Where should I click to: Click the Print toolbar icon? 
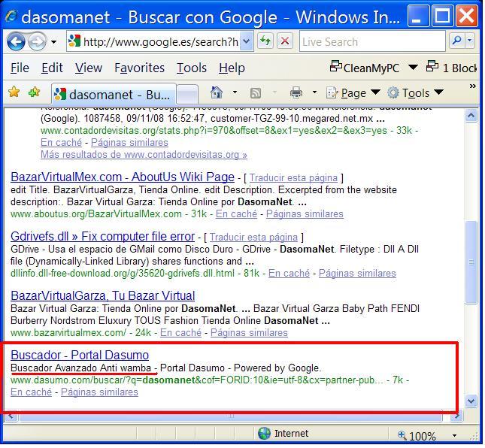click(296, 92)
